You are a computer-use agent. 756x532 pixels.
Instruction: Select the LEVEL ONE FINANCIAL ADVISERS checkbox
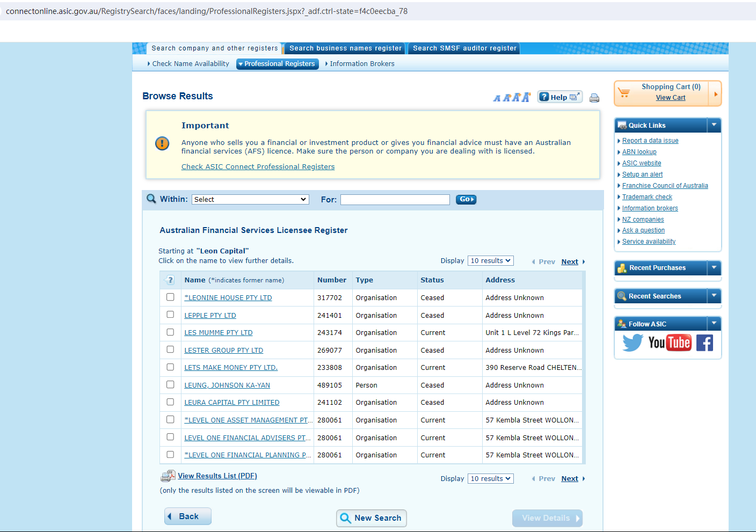coord(170,437)
